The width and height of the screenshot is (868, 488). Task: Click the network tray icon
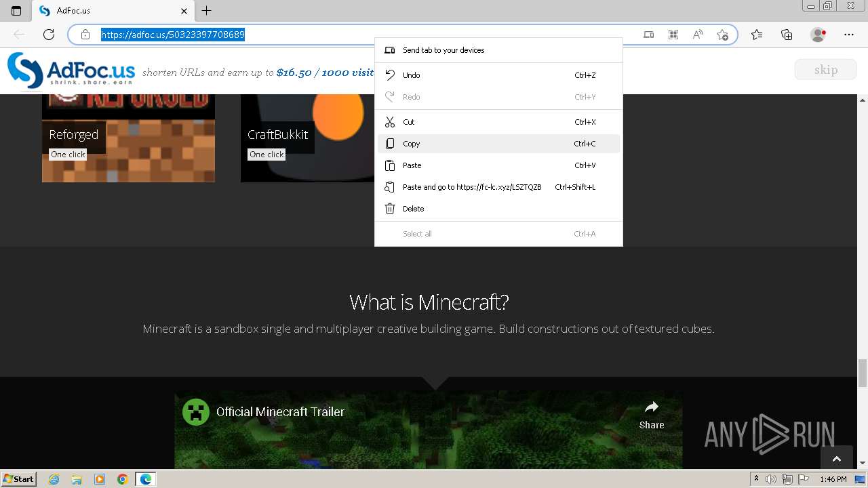[787, 479]
